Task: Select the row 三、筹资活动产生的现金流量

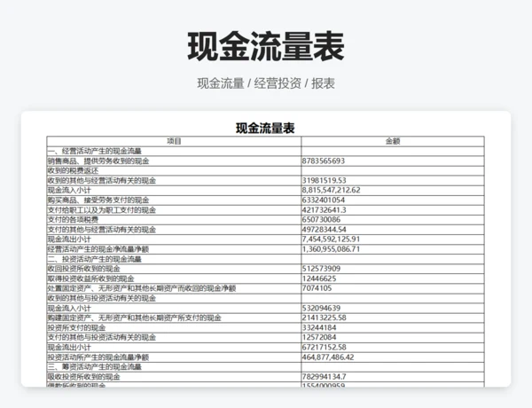Action: pyautogui.click(x=265, y=367)
